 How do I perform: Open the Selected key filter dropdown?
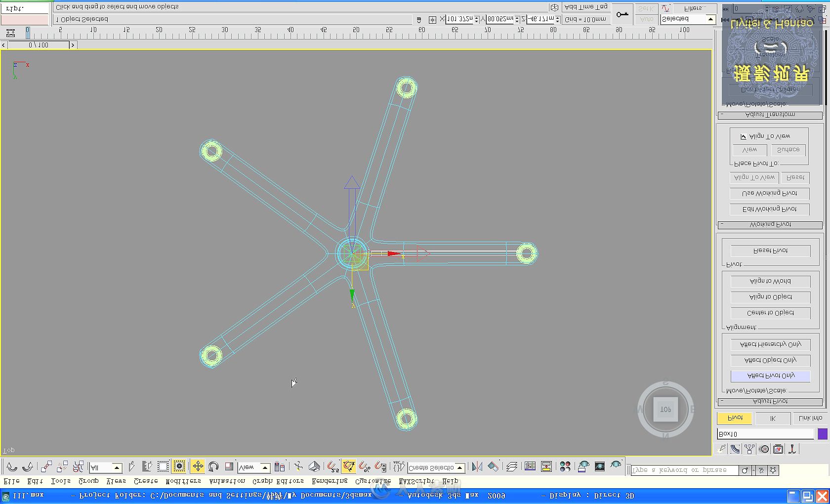[x=688, y=19]
